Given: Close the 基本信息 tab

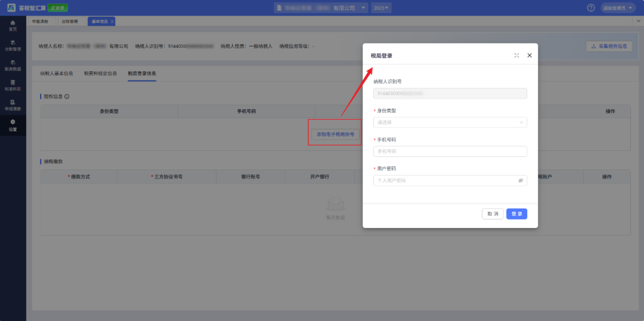Looking at the screenshot, I should pos(112,21).
